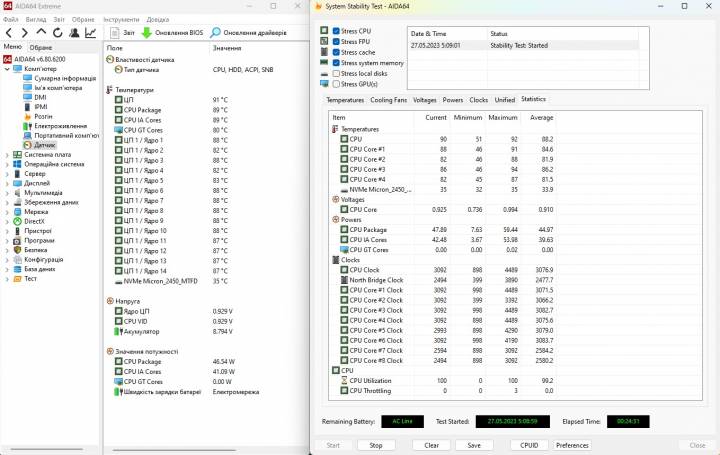The width and height of the screenshot is (720, 455).
Task: Expand the Операційна система node
Action: (x=7, y=164)
